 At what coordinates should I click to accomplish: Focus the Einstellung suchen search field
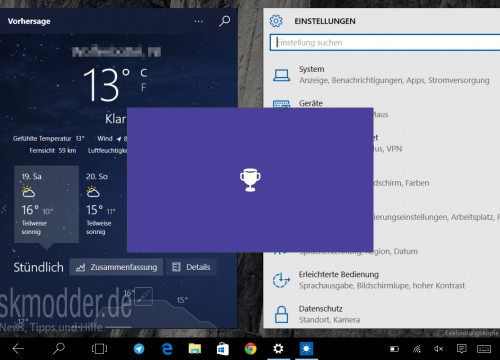385,43
